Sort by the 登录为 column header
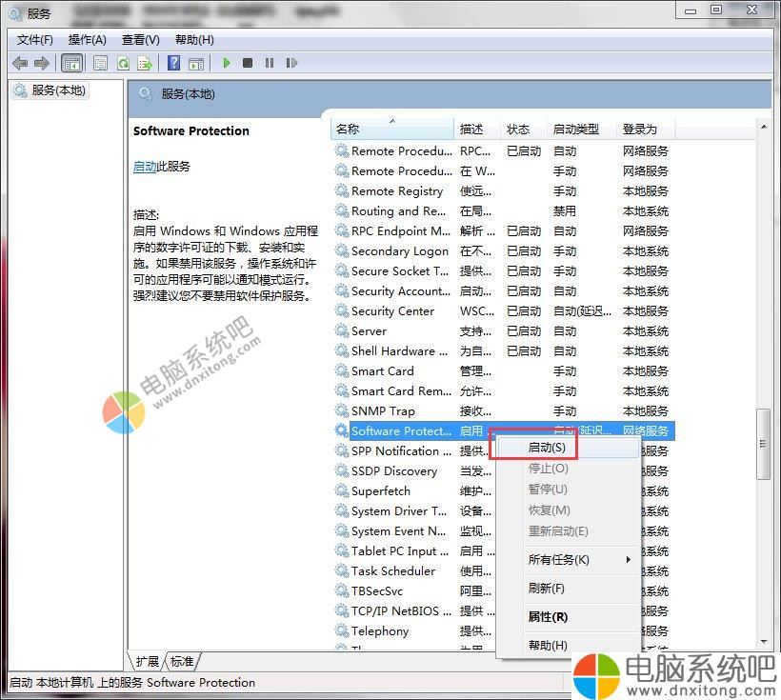 (x=646, y=129)
